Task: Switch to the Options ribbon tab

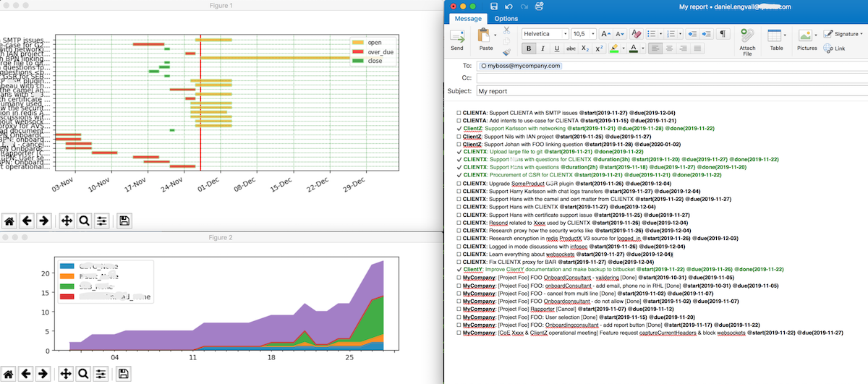Action: pos(506,19)
